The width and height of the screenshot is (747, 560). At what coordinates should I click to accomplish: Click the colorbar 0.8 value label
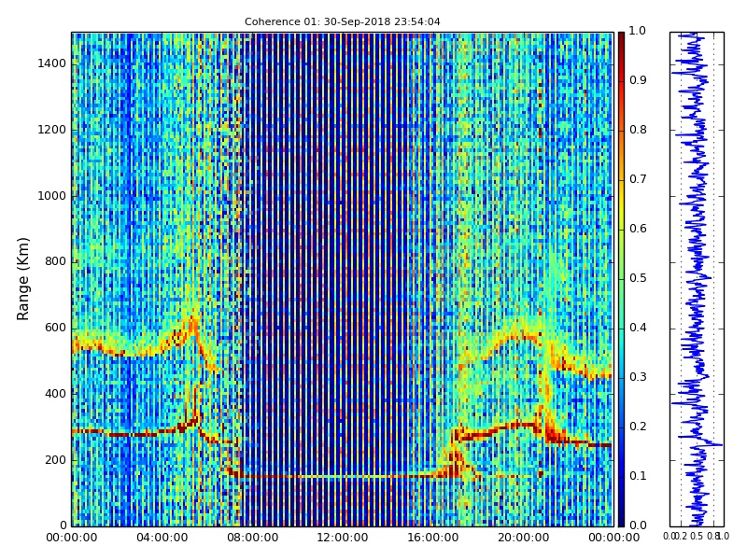point(638,130)
